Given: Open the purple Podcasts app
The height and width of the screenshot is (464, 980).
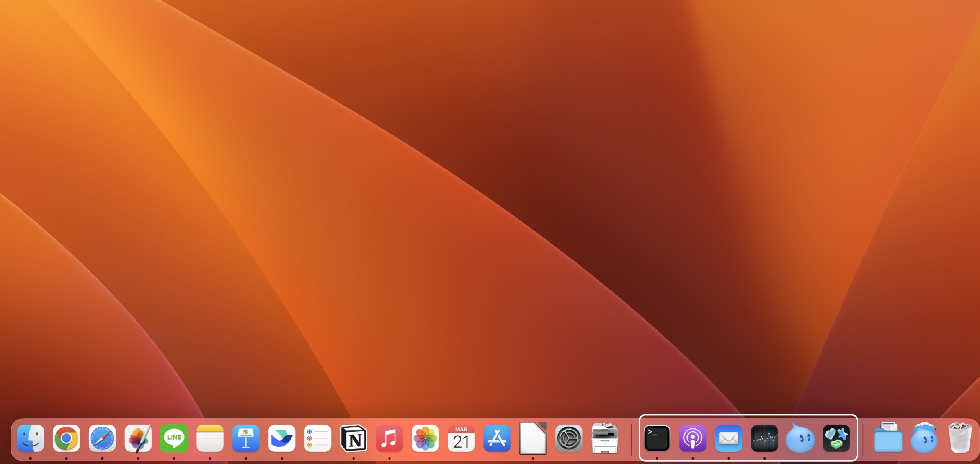Looking at the screenshot, I should click(x=693, y=438).
